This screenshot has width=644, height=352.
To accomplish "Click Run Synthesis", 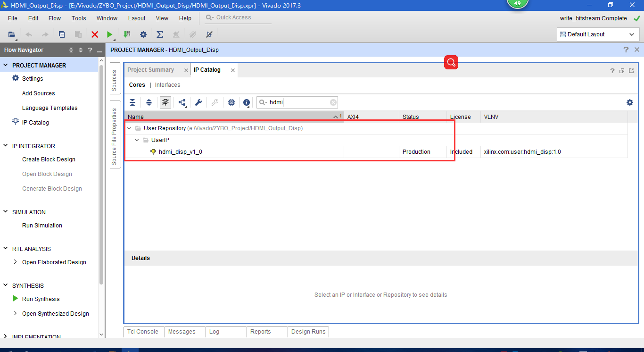I will click(41, 299).
